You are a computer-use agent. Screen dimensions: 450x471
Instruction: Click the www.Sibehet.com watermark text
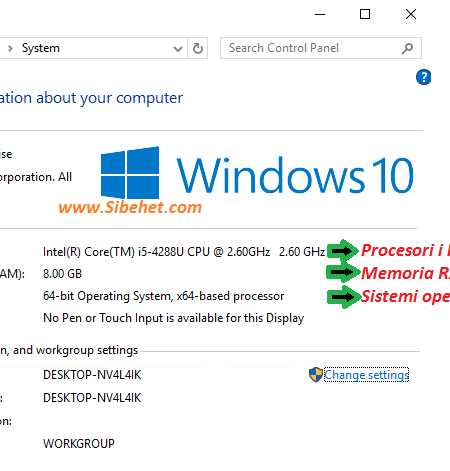coord(130,207)
